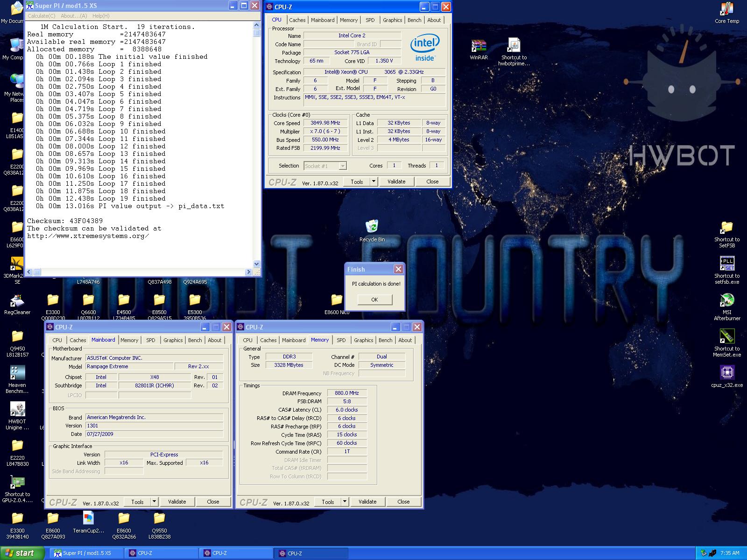
Task: Select SPD tab in Mainboard CPU-Z window
Action: click(150, 340)
